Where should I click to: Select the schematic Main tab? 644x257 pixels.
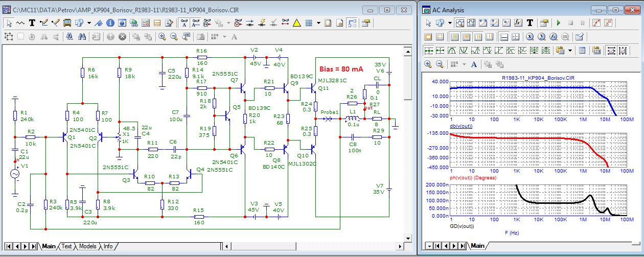[x=49, y=246]
